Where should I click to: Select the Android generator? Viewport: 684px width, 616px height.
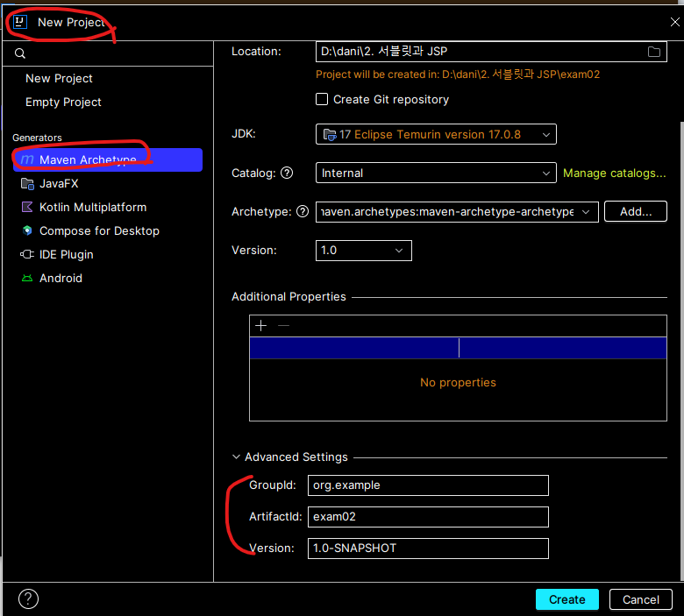point(108,278)
